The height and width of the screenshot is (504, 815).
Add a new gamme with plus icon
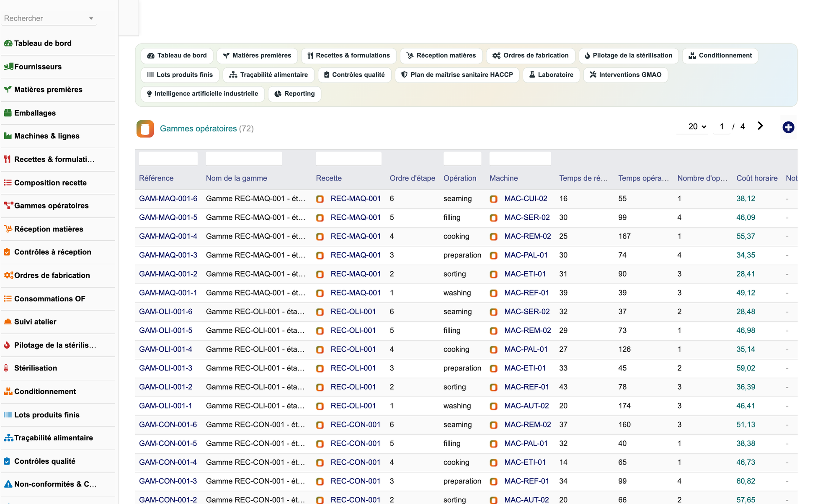point(788,127)
